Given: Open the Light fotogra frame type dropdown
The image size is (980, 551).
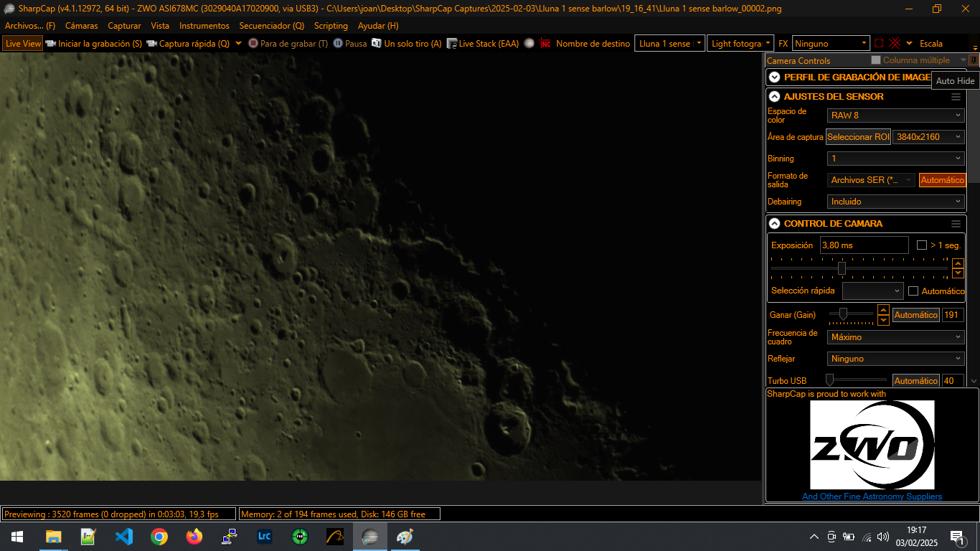Looking at the screenshot, I should 740,44.
